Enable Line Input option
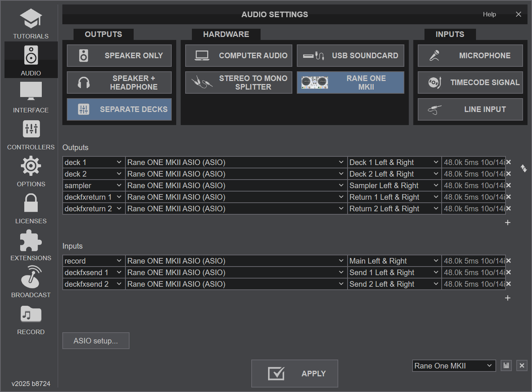Image resolution: width=532 pixels, height=392 pixels. pos(470,109)
